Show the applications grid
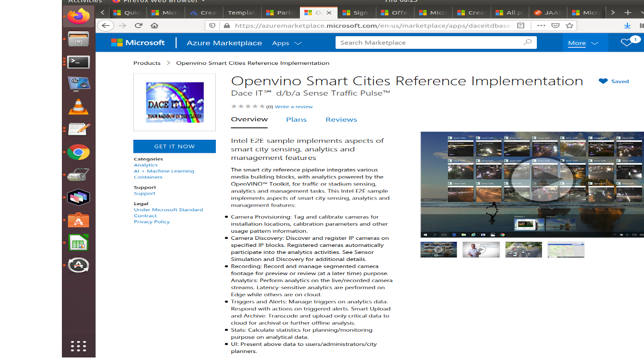Image resolution: width=644 pixels, height=362 pixels. 78,346
